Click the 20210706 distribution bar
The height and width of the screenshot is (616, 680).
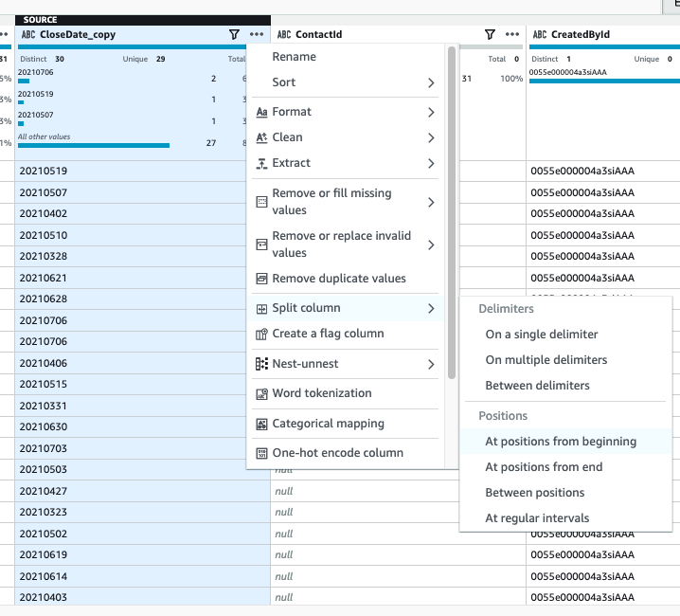pyautogui.click(x=24, y=82)
